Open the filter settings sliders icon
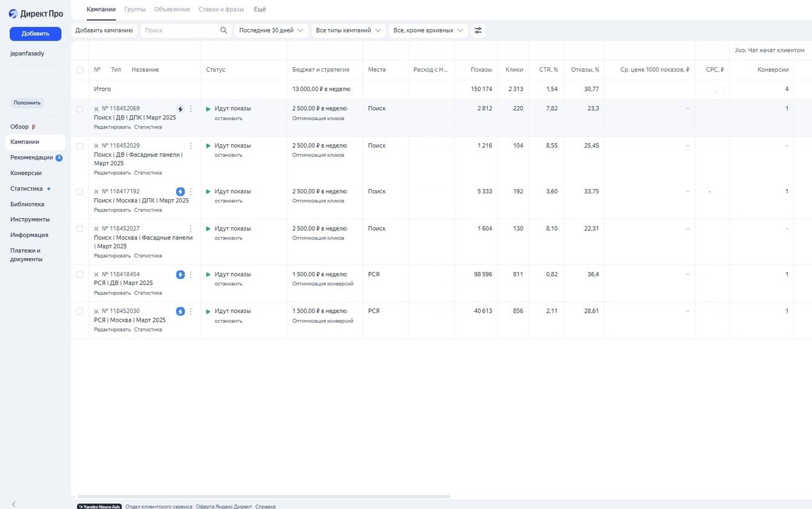 coord(478,30)
